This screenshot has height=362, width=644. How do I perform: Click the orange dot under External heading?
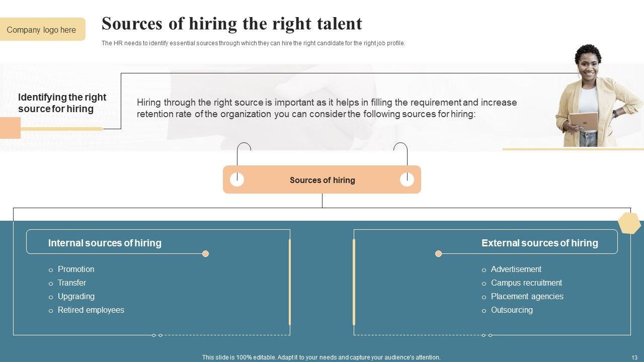click(x=438, y=254)
